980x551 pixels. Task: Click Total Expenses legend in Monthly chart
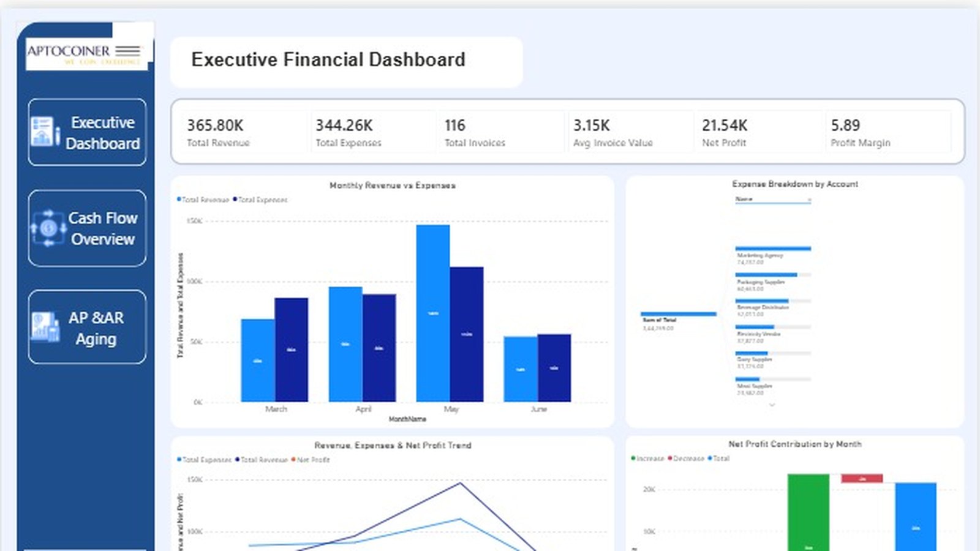pos(260,200)
